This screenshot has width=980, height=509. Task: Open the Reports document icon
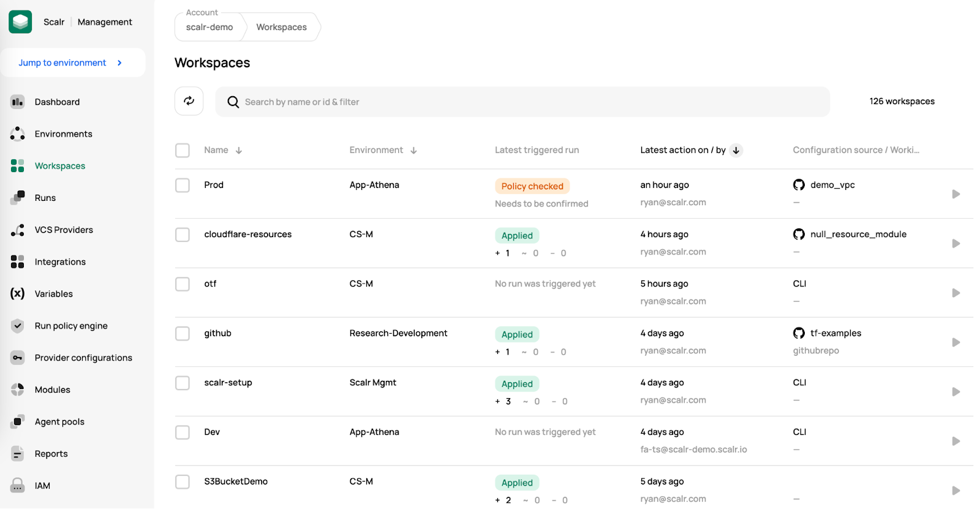tap(17, 453)
